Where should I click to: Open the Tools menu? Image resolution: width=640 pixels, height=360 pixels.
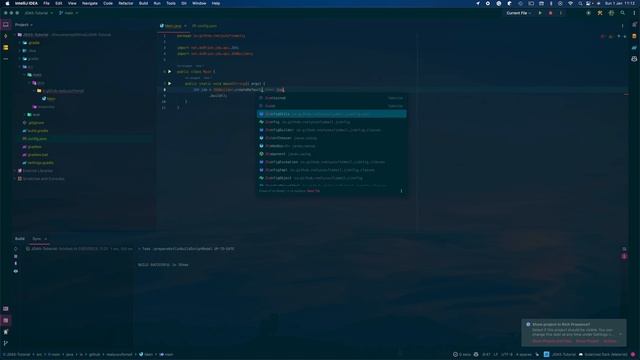(171, 3)
